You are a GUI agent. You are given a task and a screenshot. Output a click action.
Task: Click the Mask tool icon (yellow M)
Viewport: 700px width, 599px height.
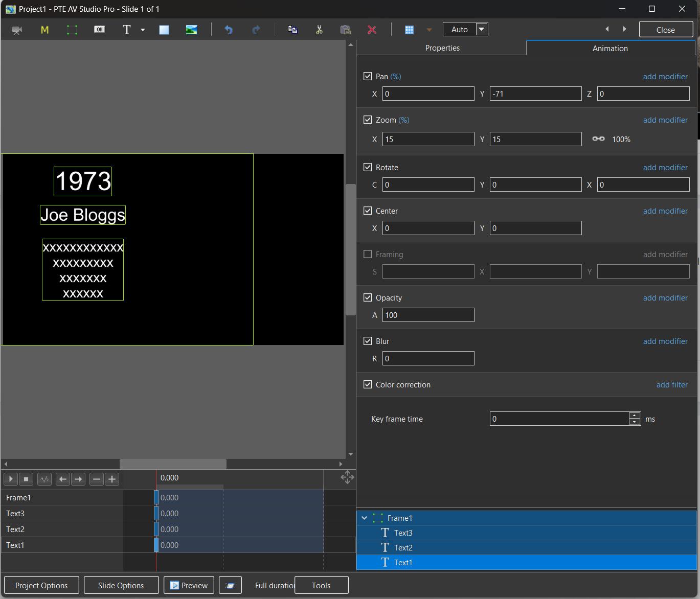(x=44, y=30)
